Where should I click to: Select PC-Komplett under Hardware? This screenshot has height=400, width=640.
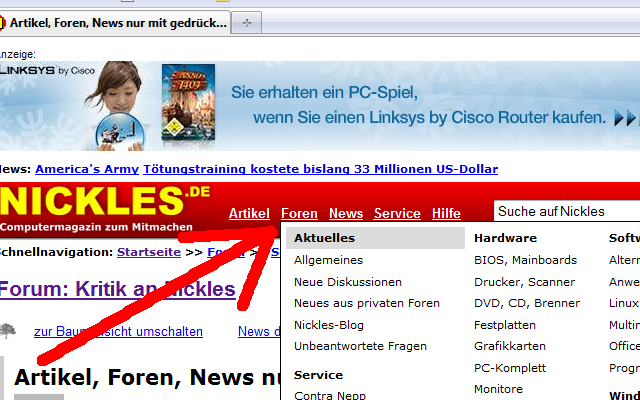coord(510,368)
